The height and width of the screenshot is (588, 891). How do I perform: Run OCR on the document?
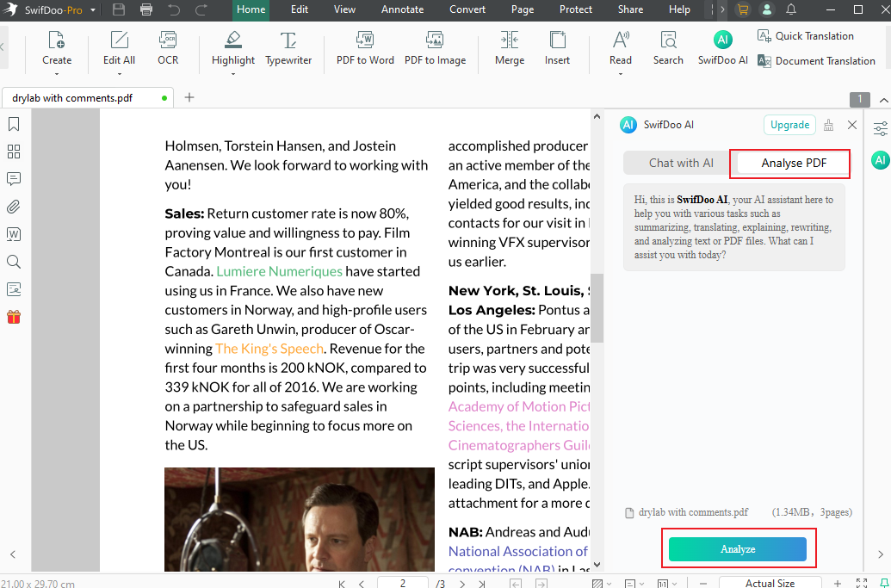[x=167, y=48]
